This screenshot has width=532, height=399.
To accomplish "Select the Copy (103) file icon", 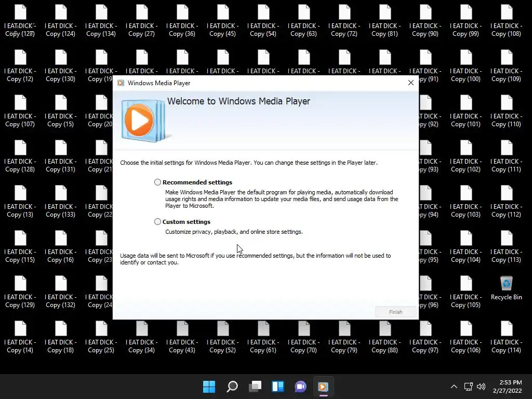I will 466,202.
